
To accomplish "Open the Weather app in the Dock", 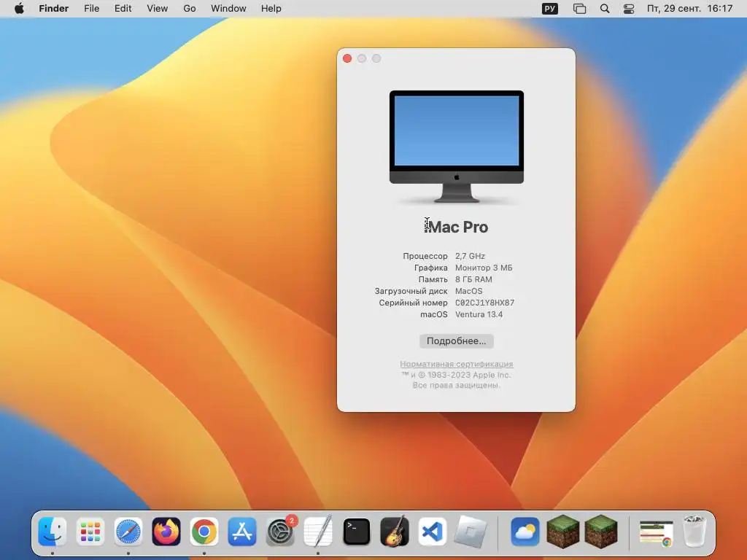I will point(525,532).
